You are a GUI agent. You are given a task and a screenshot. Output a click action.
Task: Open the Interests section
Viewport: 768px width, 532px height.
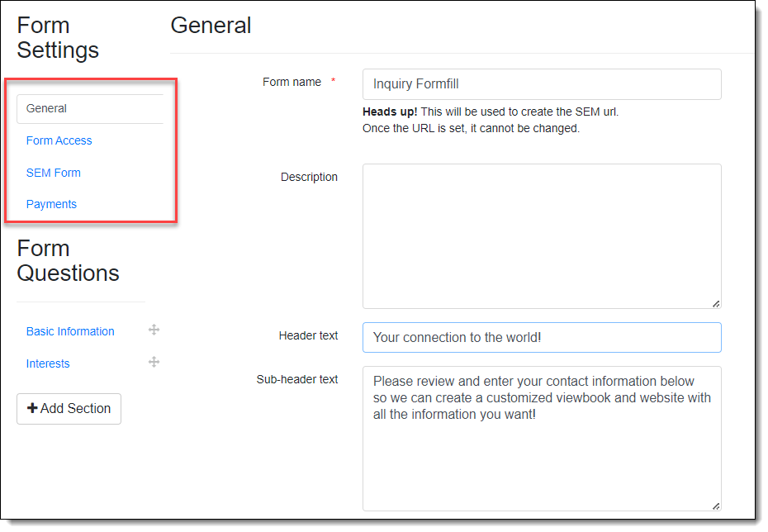pyautogui.click(x=48, y=364)
